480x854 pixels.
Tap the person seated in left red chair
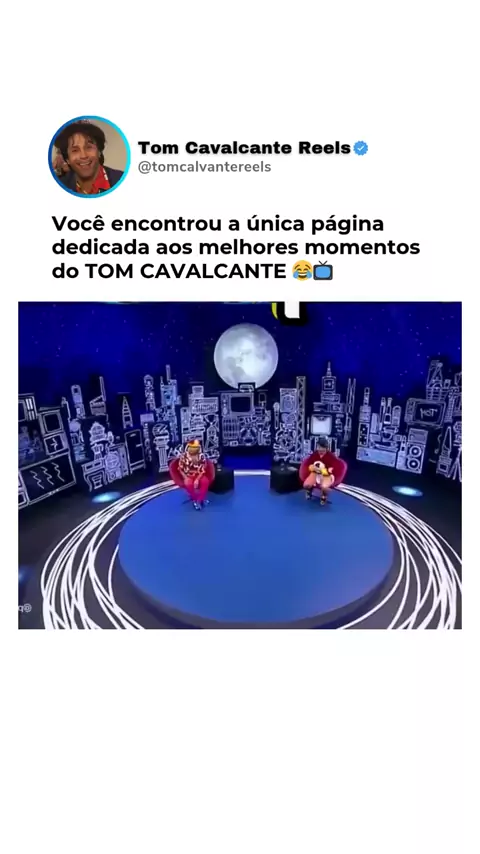(194, 473)
